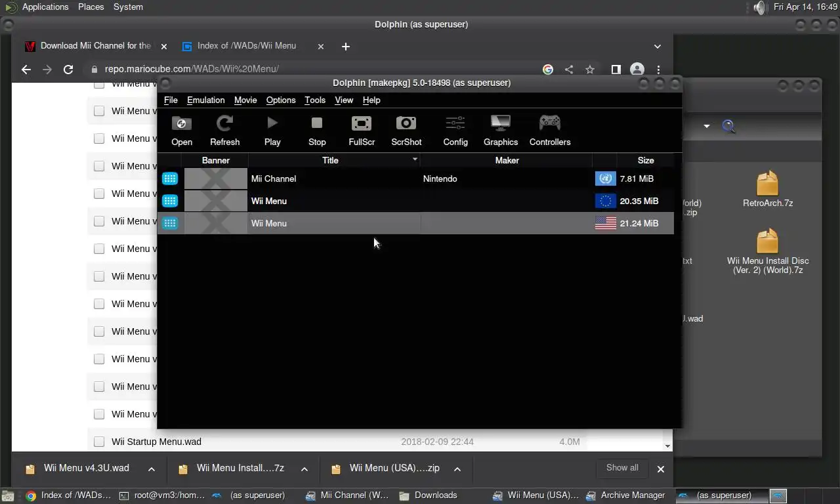Viewport: 840px width, 504px height.
Task: Click the Stop toolbar icon
Action: pyautogui.click(x=317, y=131)
